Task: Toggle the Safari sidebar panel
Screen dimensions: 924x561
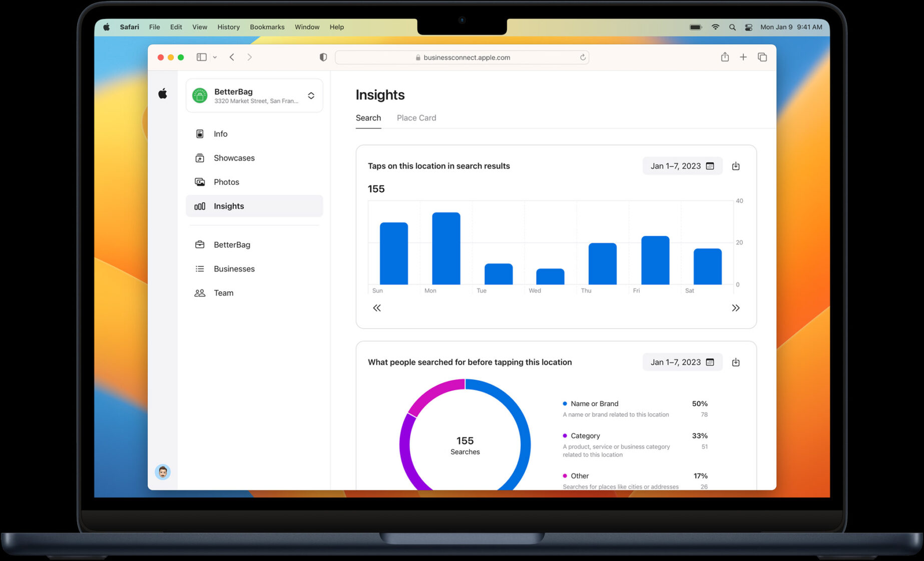Action: pyautogui.click(x=201, y=57)
